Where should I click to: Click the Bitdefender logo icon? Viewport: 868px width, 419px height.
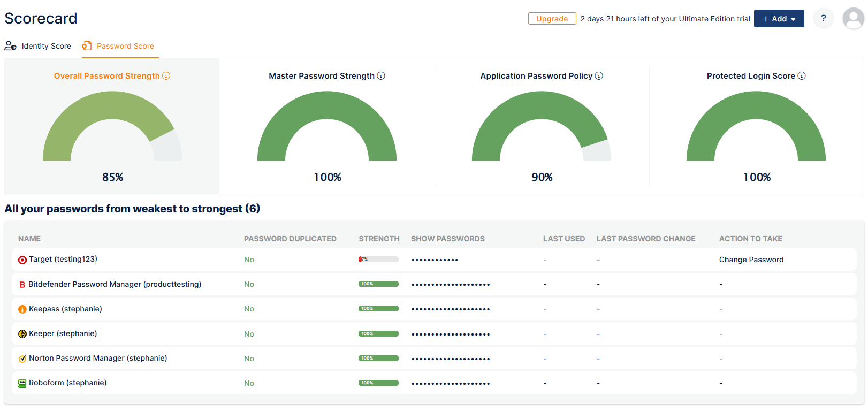click(x=22, y=285)
